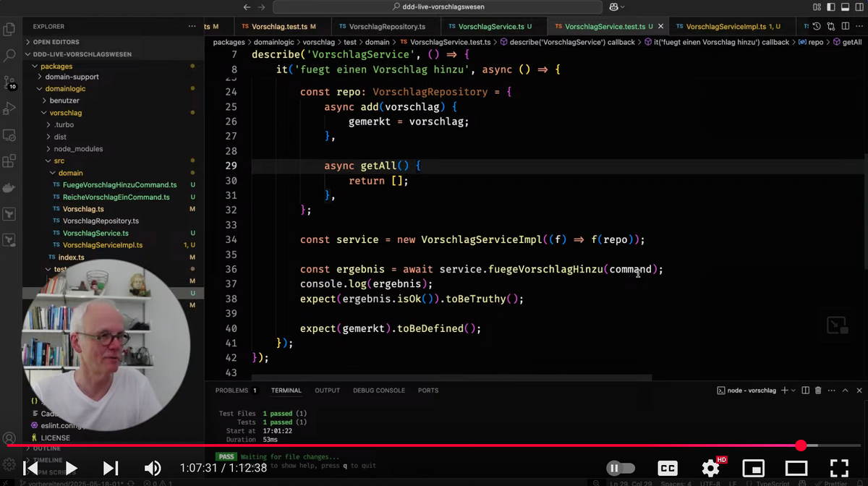
Task: Open panel more actions ellipsis
Action: point(832,391)
